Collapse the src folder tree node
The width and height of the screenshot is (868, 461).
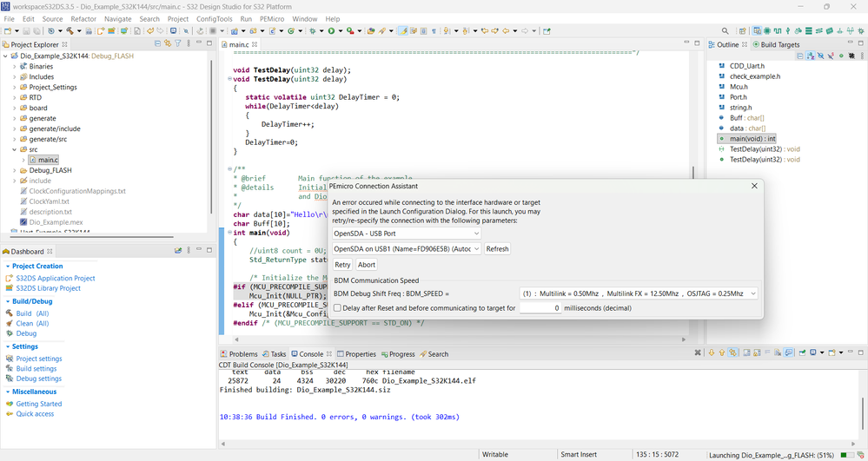[15, 149]
